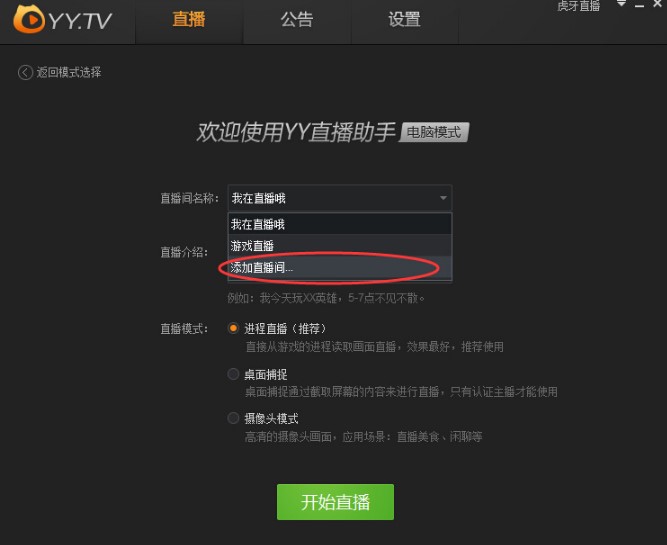Click the back arrow circle icon

point(25,72)
